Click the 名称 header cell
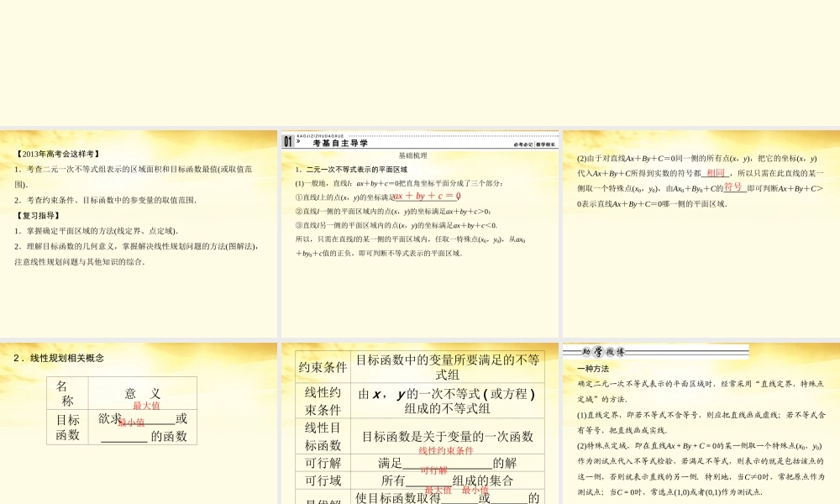Screen dimensions: 840x504 point(67,394)
